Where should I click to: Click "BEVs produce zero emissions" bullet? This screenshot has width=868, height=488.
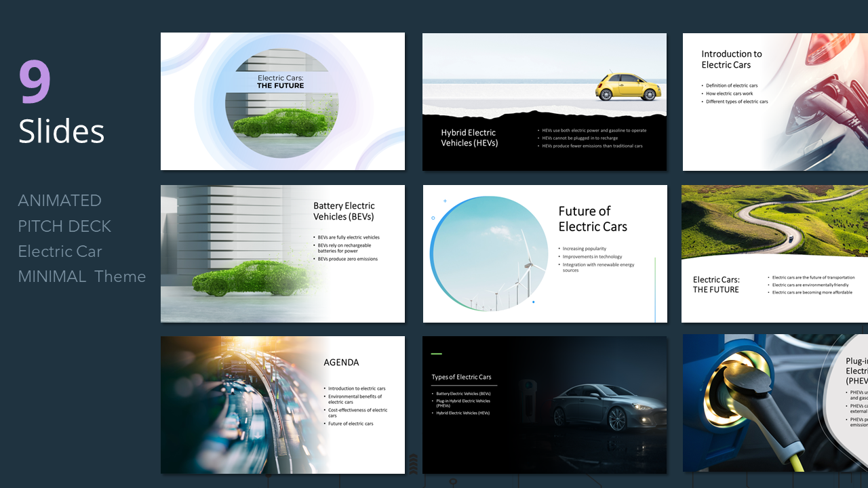pos(348,259)
